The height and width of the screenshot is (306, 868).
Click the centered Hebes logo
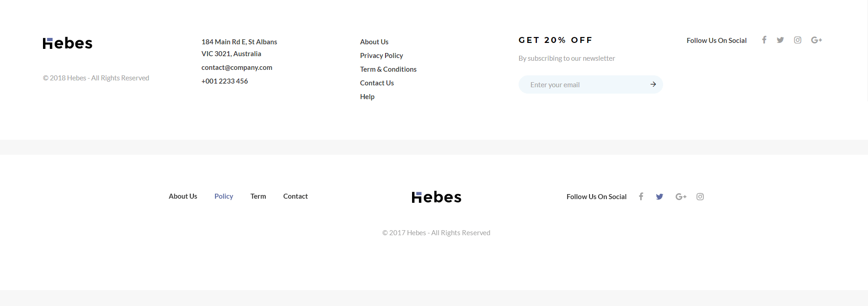(x=436, y=197)
